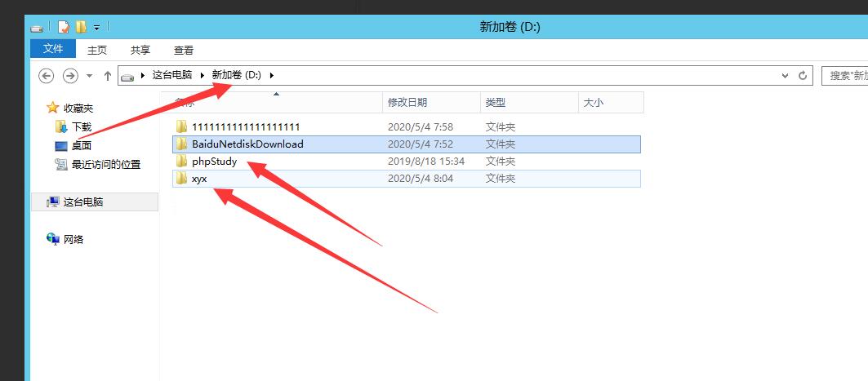Click 这台电脑 in the address breadcrumb
This screenshot has width=868, height=381.
(171, 75)
